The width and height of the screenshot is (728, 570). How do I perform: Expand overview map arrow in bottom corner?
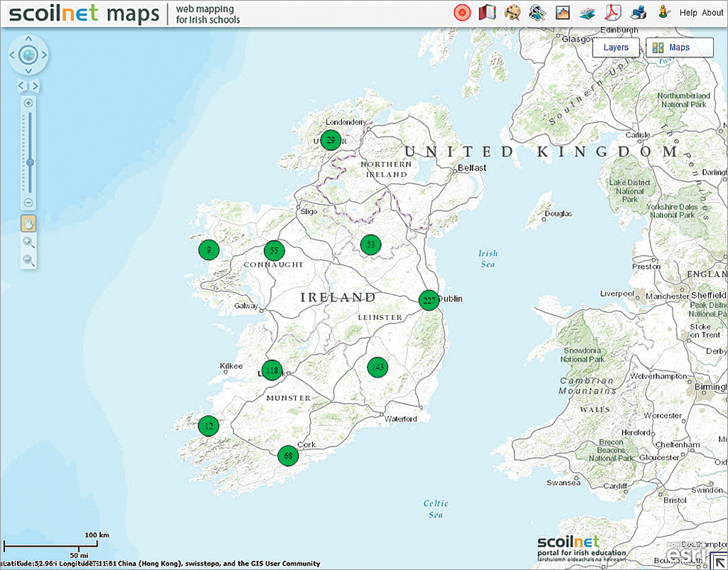pyautogui.click(x=719, y=561)
